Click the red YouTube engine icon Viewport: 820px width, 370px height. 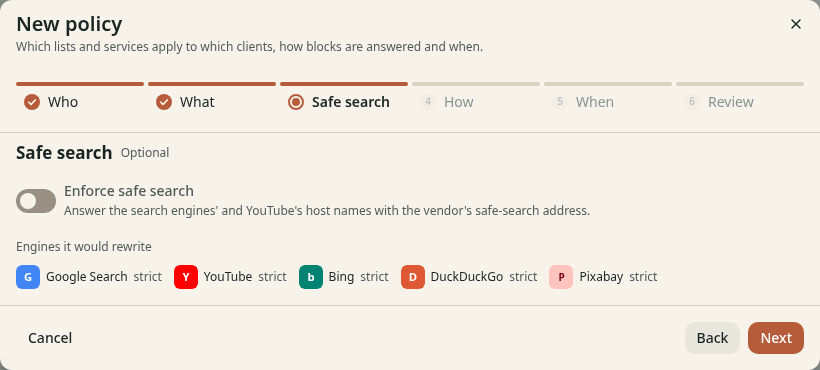(186, 277)
